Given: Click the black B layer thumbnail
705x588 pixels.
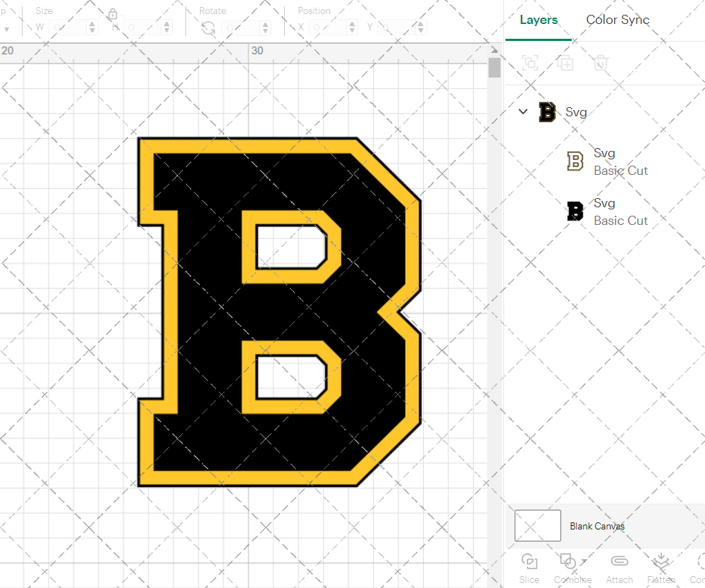Looking at the screenshot, I should (575, 212).
